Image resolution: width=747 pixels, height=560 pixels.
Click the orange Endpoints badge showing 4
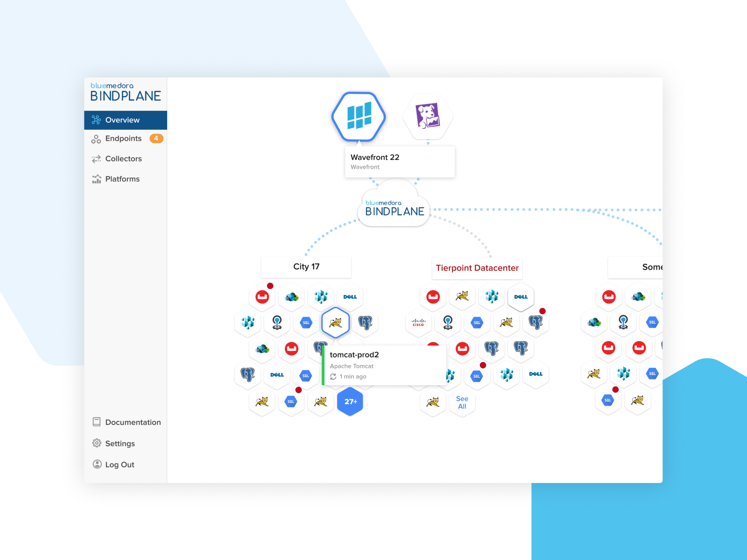[156, 139]
